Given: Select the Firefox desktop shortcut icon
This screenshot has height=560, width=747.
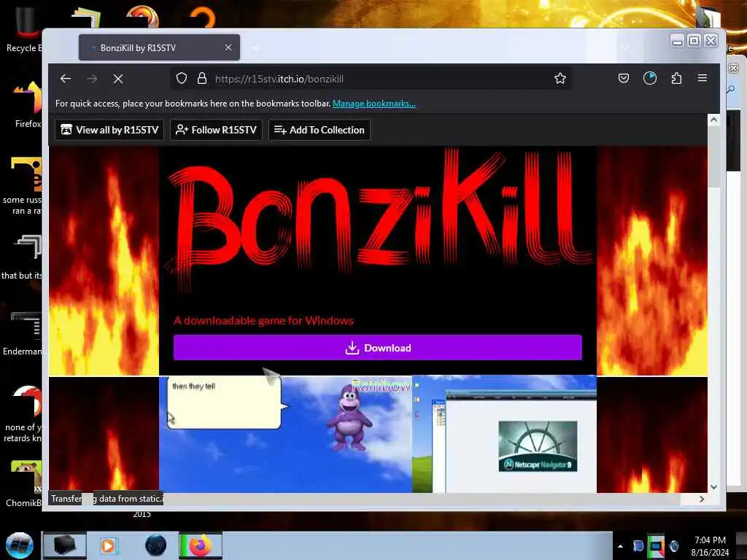Looking at the screenshot, I should 28,105.
